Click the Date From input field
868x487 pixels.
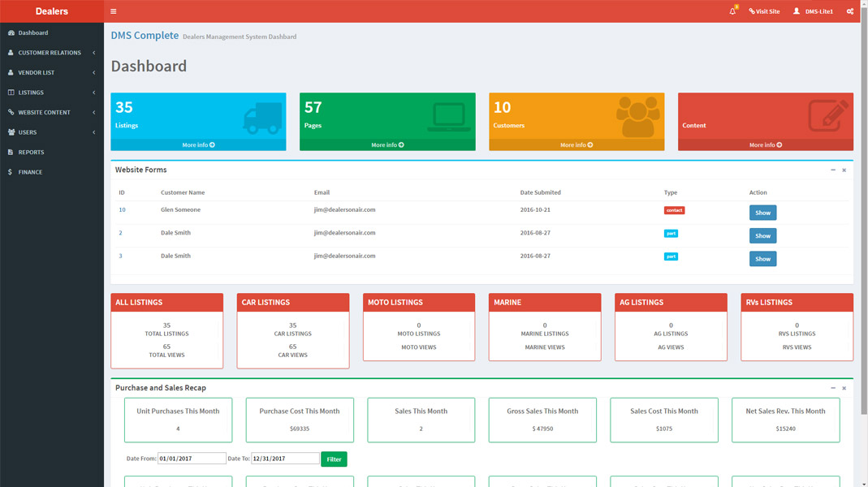[193, 458]
